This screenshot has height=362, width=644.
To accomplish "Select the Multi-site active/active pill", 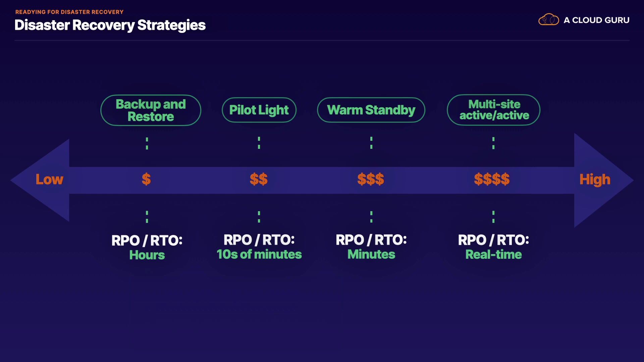I will (494, 110).
